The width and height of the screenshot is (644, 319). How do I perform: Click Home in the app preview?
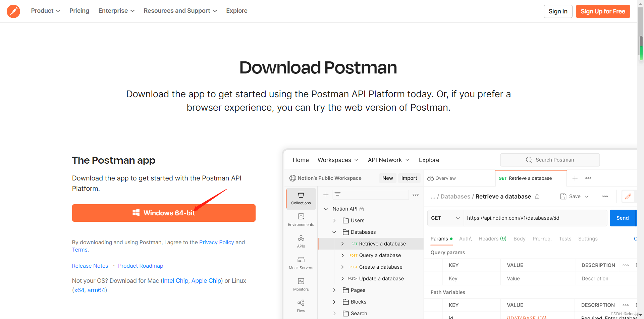point(301,160)
